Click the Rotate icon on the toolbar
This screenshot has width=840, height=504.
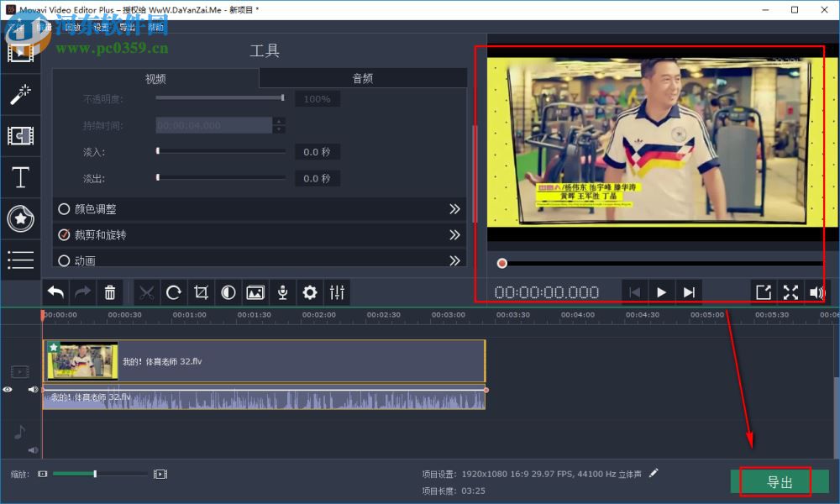coord(173,291)
